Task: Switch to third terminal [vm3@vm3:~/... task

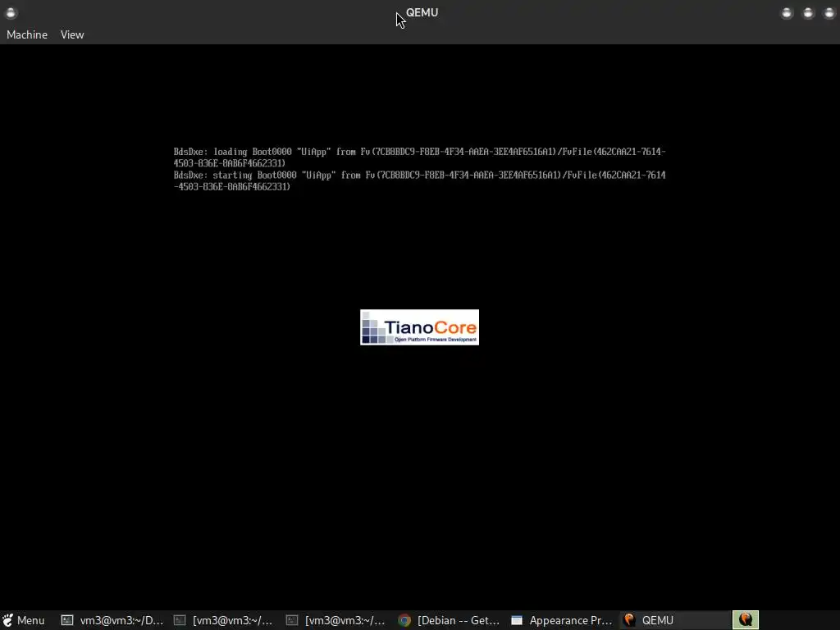Action: coord(337,620)
